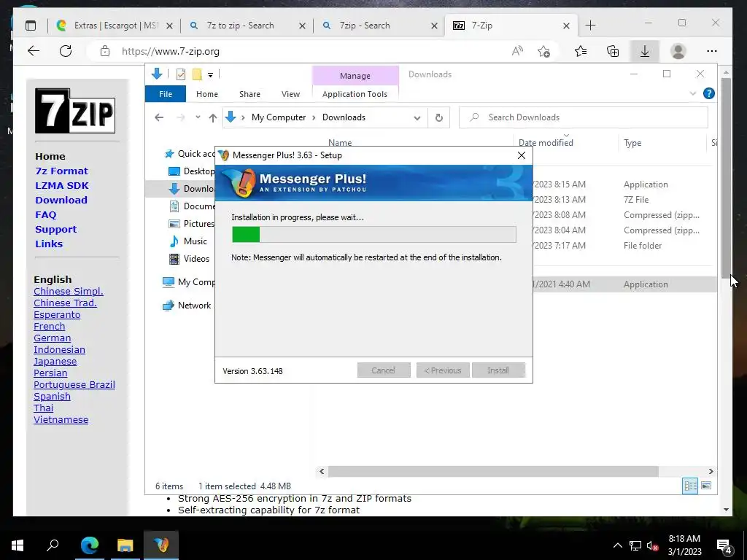This screenshot has height=560, width=747.
Task: Show hidden system tray icons
Action: pos(617,545)
